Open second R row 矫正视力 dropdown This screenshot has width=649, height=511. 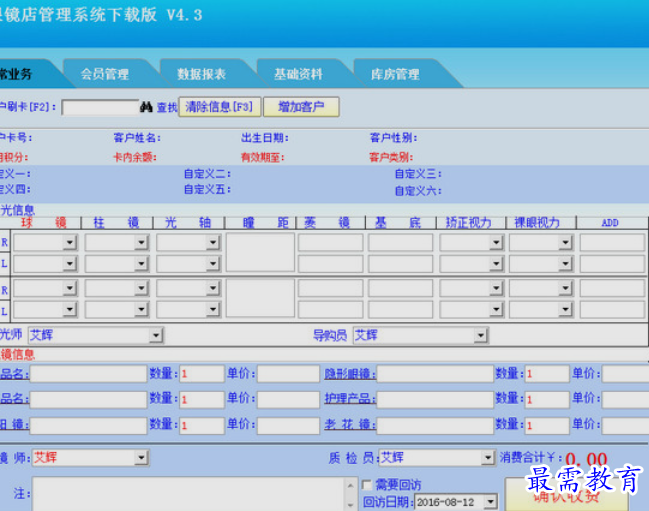(x=496, y=288)
